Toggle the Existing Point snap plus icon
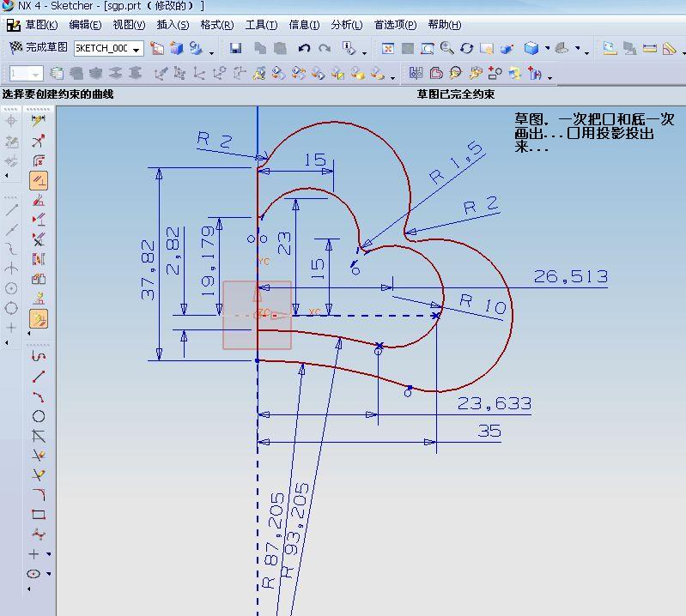The image size is (686, 616). pyautogui.click(x=12, y=328)
